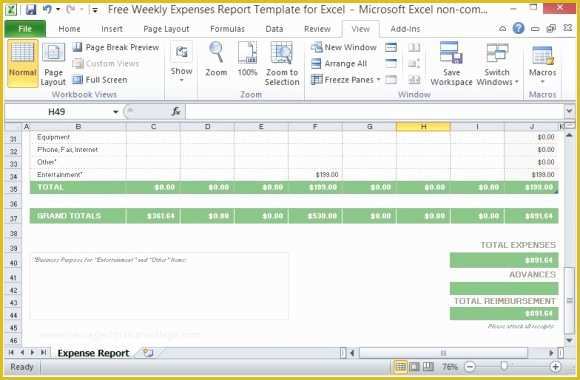Click the Undo arrow icon
Screen dimensions: 580x380
(x=47, y=9)
